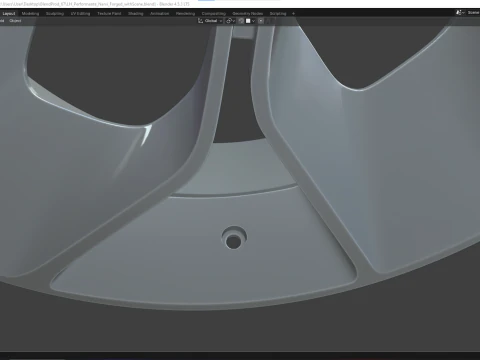This screenshot has height=360, width=480.
Task: Open the snapping options dropdown
Action: pos(251,21)
